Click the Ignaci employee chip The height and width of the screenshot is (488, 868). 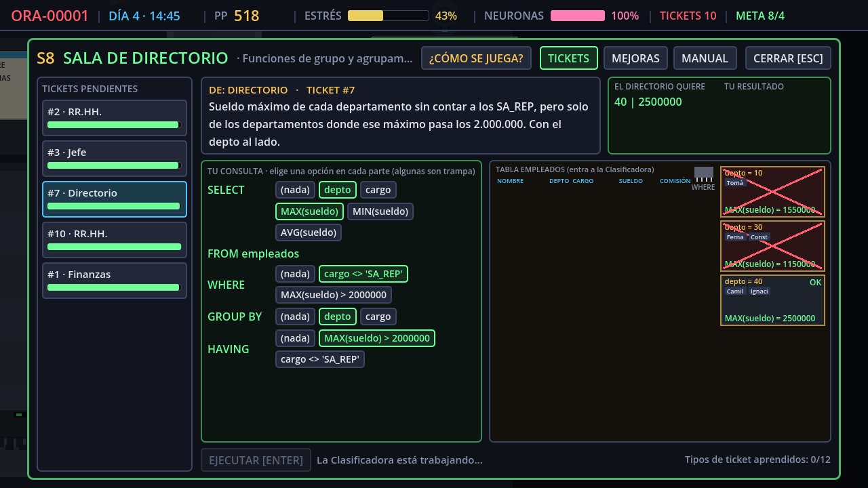click(759, 291)
